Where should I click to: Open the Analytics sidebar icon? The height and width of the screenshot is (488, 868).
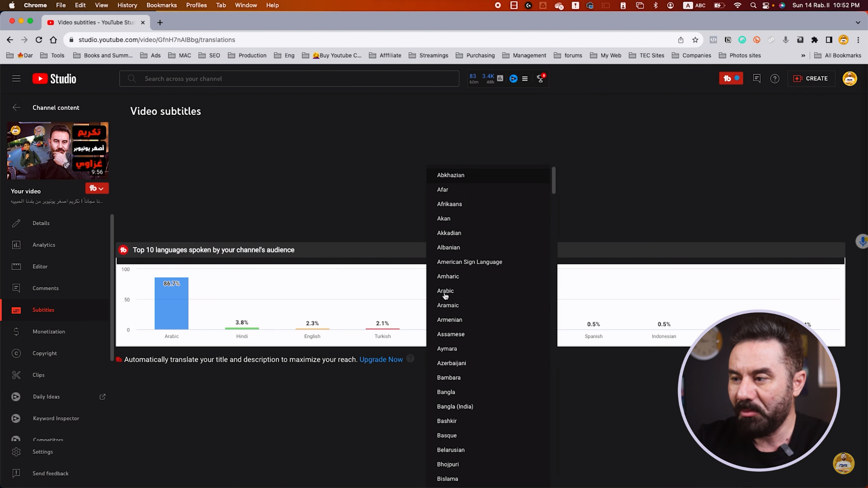click(x=16, y=245)
